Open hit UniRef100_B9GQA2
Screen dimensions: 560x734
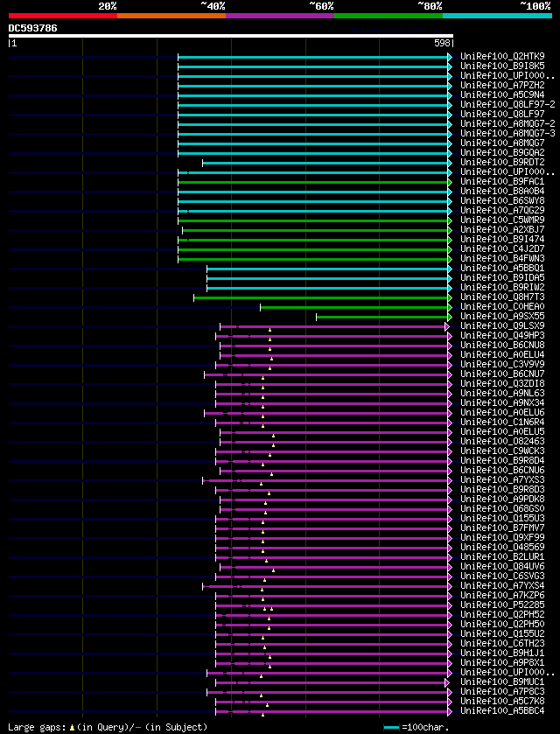[502, 152]
